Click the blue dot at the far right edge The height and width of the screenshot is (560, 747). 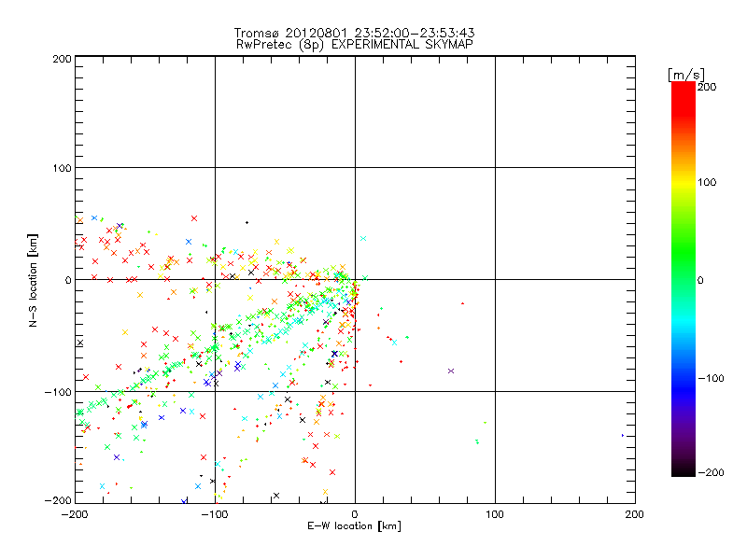click(622, 435)
